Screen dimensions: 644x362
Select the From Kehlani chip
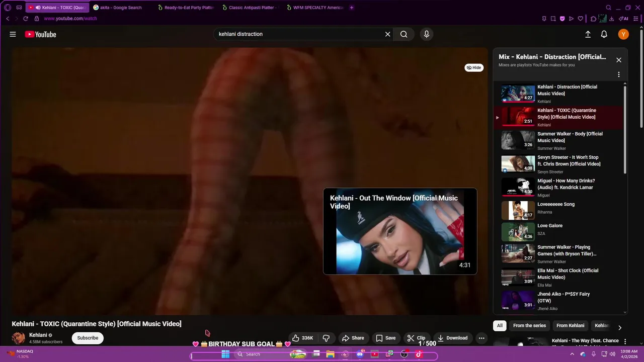click(x=570, y=326)
